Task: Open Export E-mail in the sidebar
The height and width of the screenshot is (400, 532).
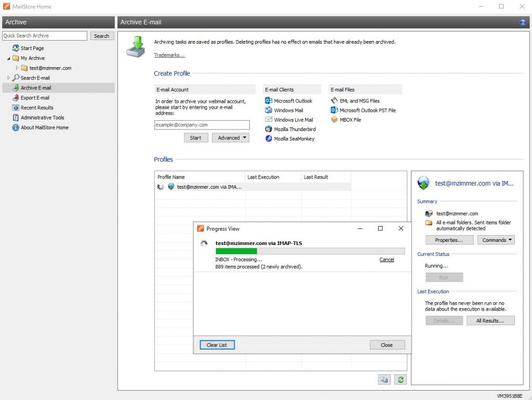Action: pyautogui.click(x=35, y=98)
